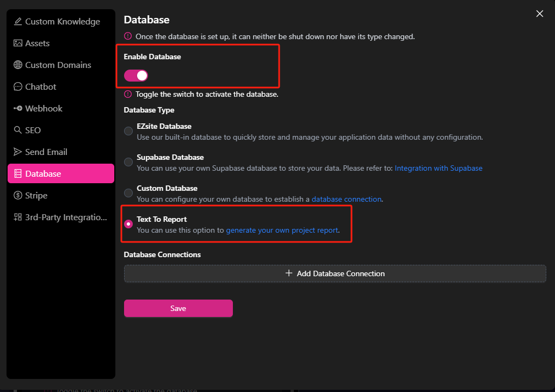The image size is (555, 392).
Task: Go to Custom Domains settings
Action: point(61,65)
